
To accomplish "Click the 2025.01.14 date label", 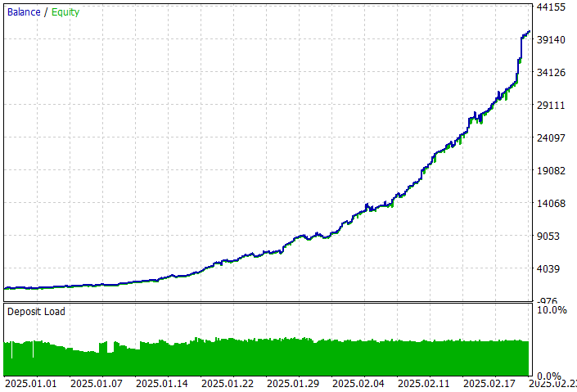I will [x=162, y=383].
